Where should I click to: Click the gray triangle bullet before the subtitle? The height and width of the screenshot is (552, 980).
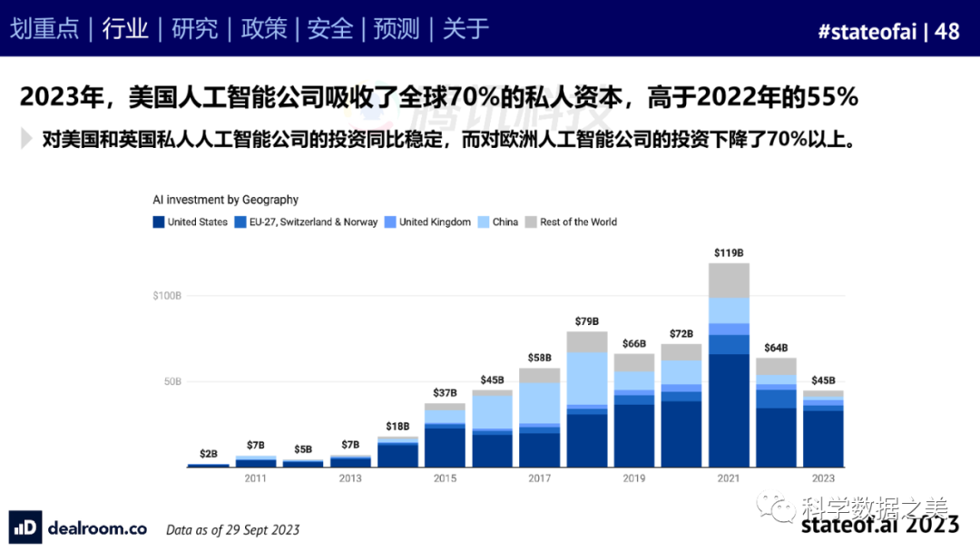(27, 140)
